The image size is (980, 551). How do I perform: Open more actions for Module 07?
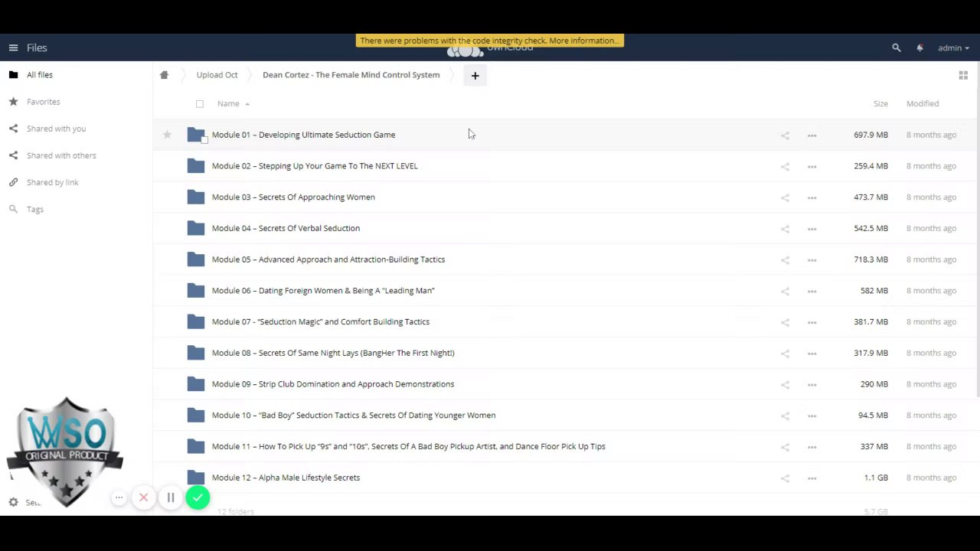(x=812, y=322)
